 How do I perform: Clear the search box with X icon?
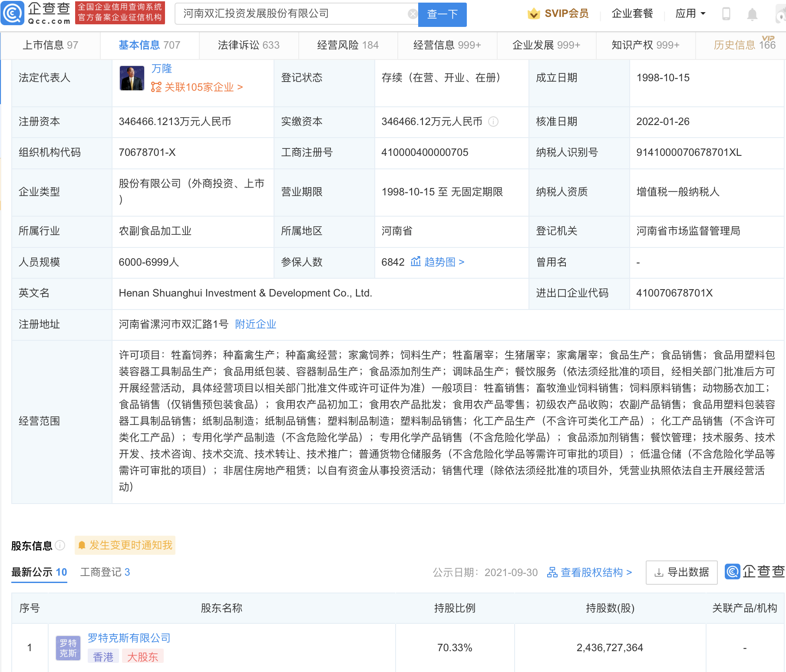[413, 14]
